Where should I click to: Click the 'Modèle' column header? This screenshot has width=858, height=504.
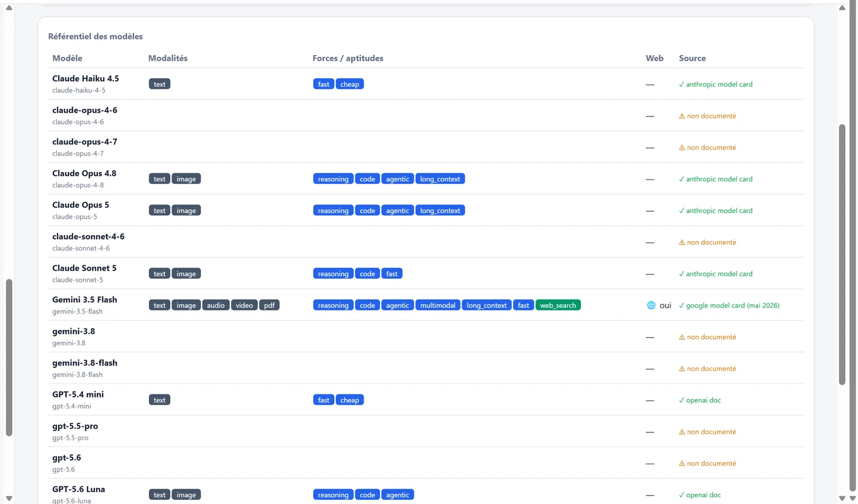pos(67,58)
